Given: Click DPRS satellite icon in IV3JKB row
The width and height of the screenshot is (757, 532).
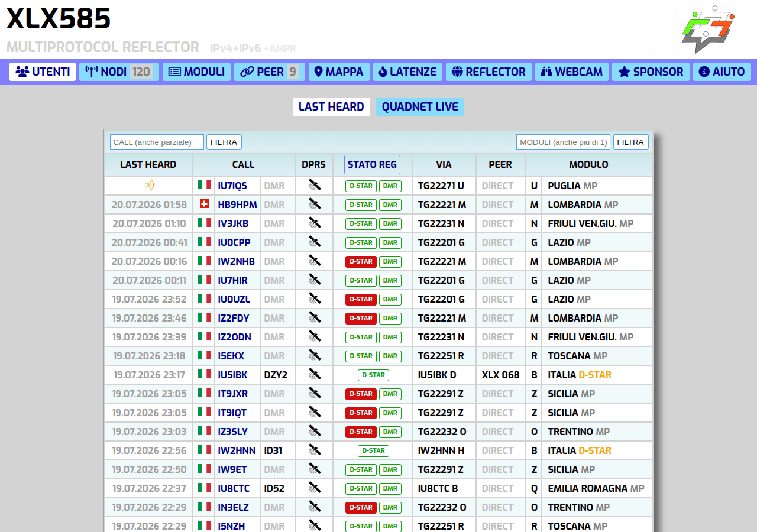Looking at the screenshot, I should coord(315,223).
